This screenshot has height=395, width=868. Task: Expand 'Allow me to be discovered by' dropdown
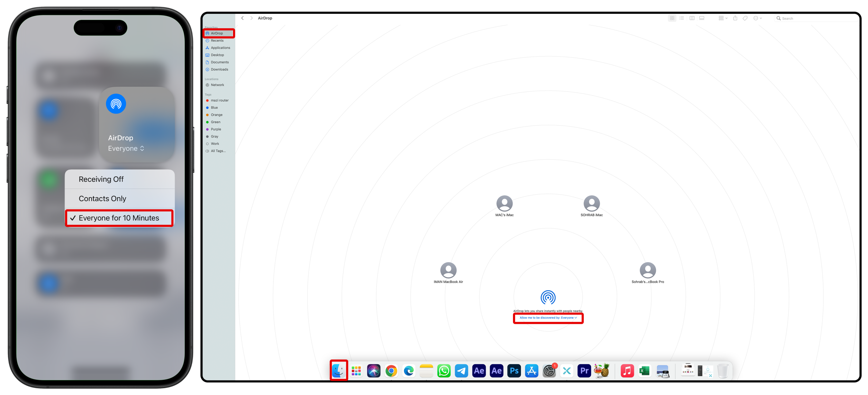pos(548,318)
